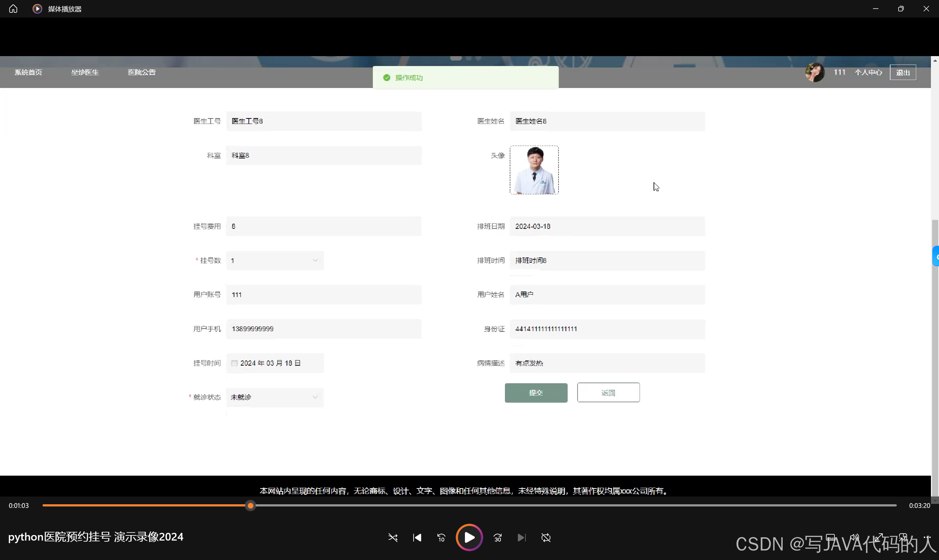Viewport: 939px width, 560px height.
Task: Click the video seek bar handle
Action: pyautogui.click(x=250, y=505)
